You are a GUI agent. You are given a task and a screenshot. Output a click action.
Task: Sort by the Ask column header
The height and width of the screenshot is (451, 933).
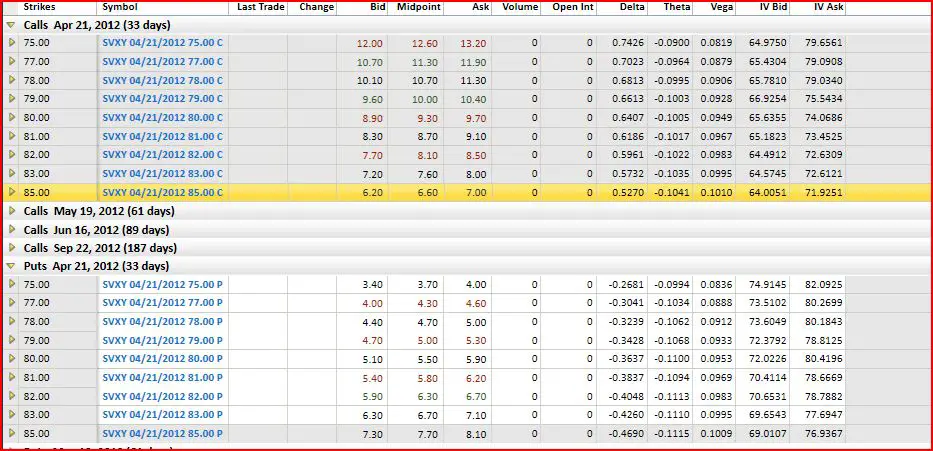[480, 7]
